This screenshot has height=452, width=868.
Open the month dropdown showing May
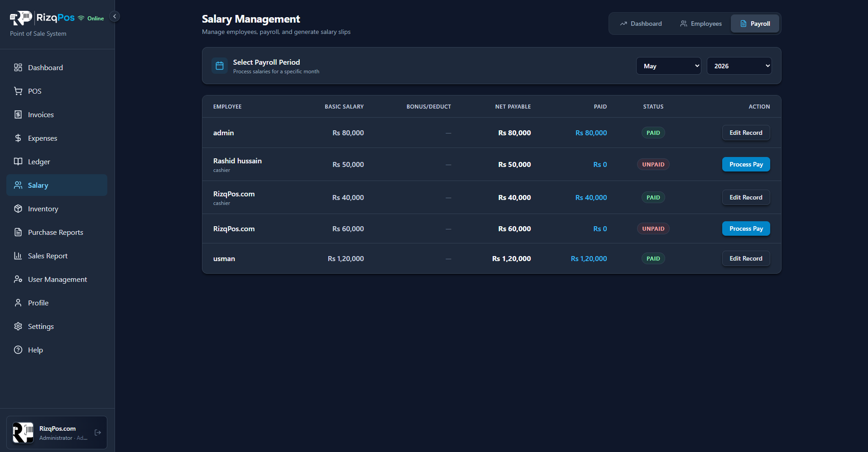point(668,66)
